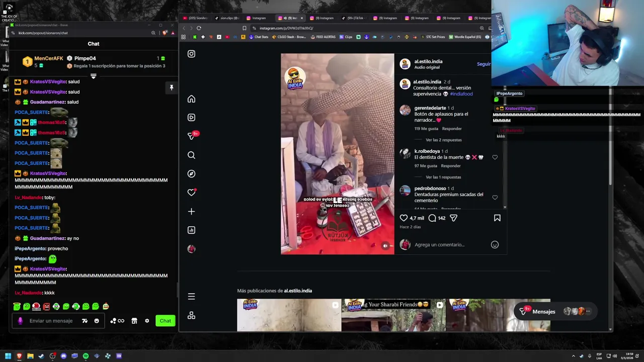Viewport: 644px width, 362px height.
Task: Open 'CSGO Stash' bookmark
Action: pos(289,37)
